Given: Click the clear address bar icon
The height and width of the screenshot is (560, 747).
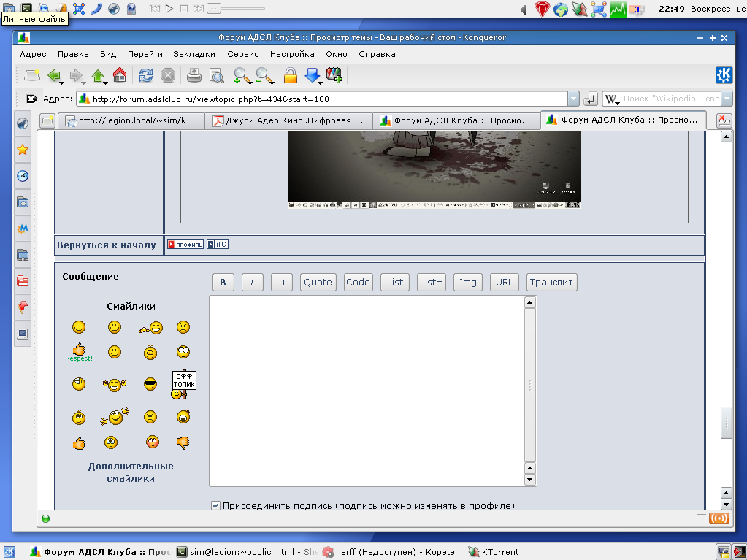Looking at the screenshot, I should [31, 99].
